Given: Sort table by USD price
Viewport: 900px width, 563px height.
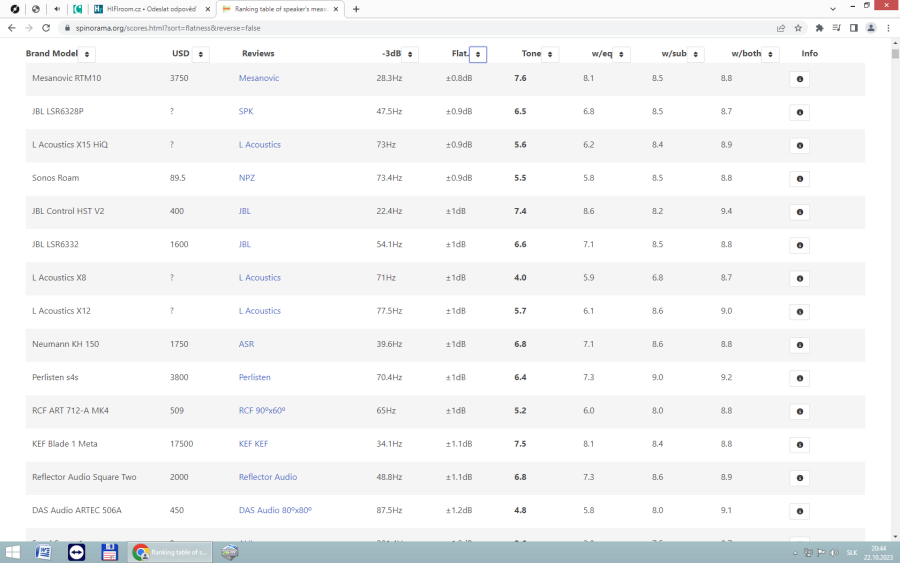Looking at the screenshot, I should 201,54.
